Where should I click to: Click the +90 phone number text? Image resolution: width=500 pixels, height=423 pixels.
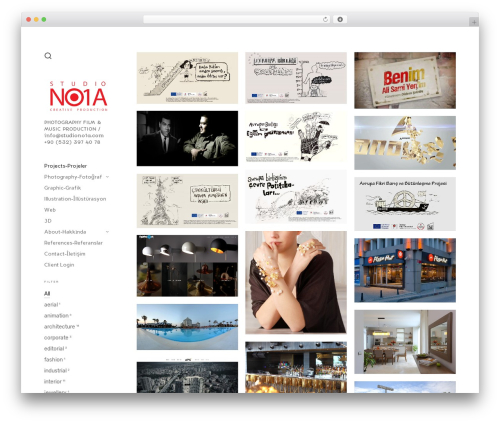click(x=72, y=142)
